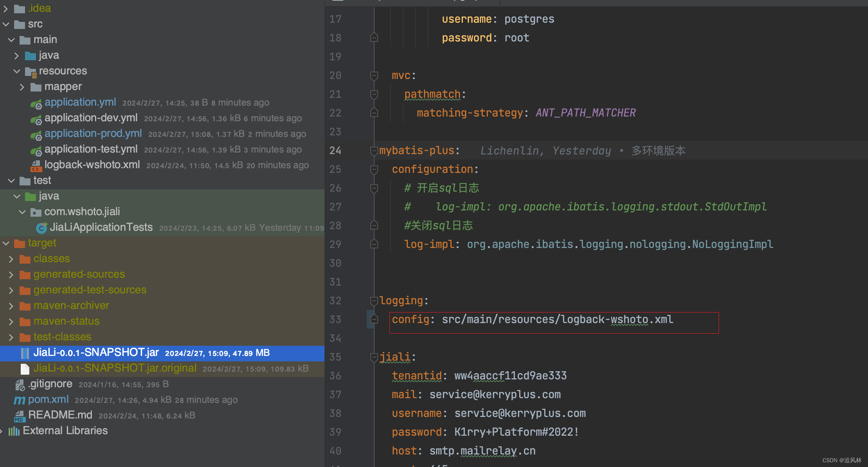Screen dimensions: 868x467
Task: Click the logback-wshoto.xml config path text
Action: [558, 320]
